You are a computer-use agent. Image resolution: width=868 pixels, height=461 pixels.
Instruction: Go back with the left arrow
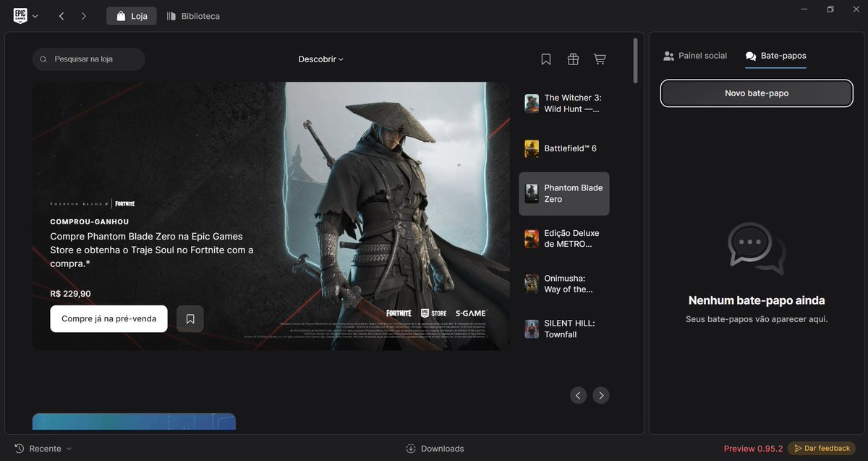coord(61,16)
